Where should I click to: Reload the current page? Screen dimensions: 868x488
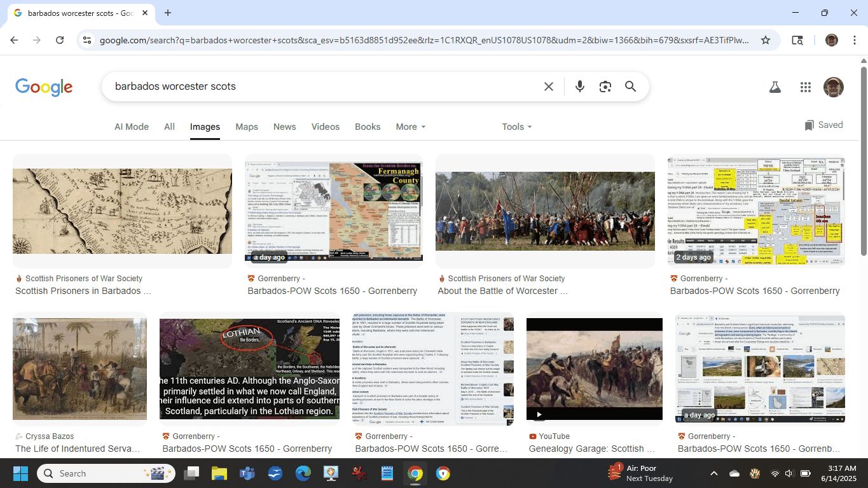60,40
